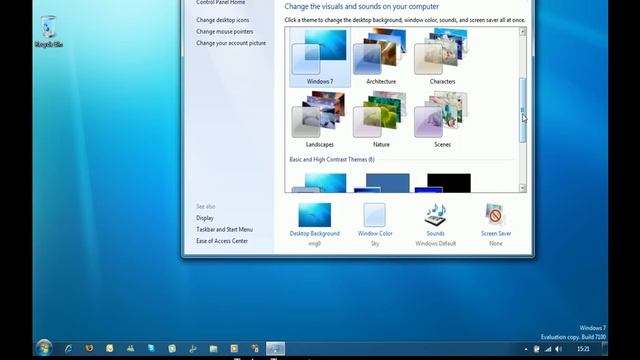Screen dimensions: 640x360
Task: Open Window Color settings
Action: (375, 224)
